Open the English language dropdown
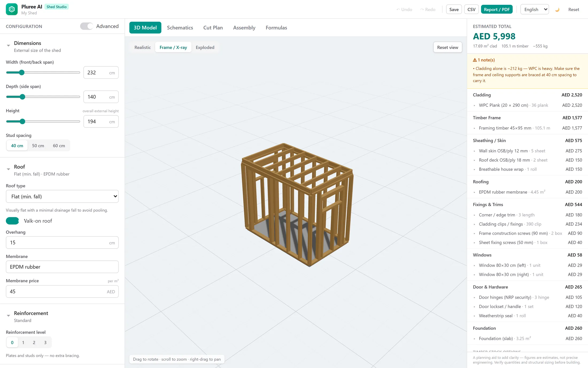Screen dimensions: 588x368 pyautogui.click(x=535, y=10)
